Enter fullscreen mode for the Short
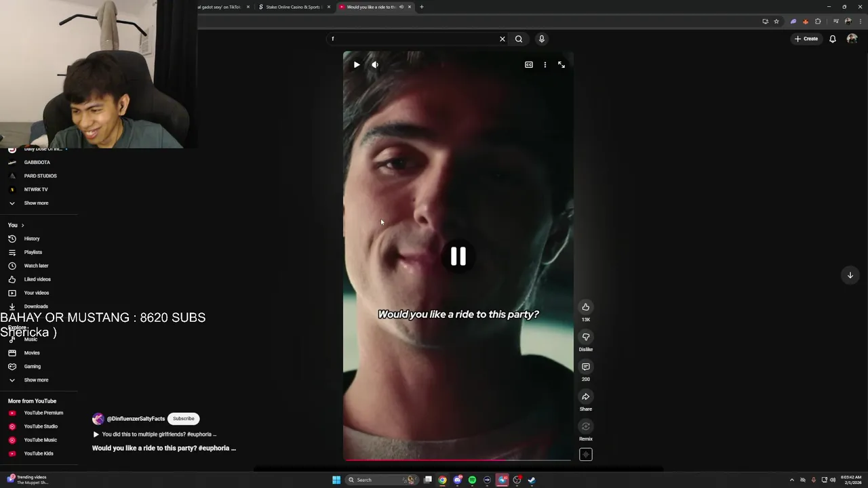The image size is (868, 488). (x=561, y=64)
